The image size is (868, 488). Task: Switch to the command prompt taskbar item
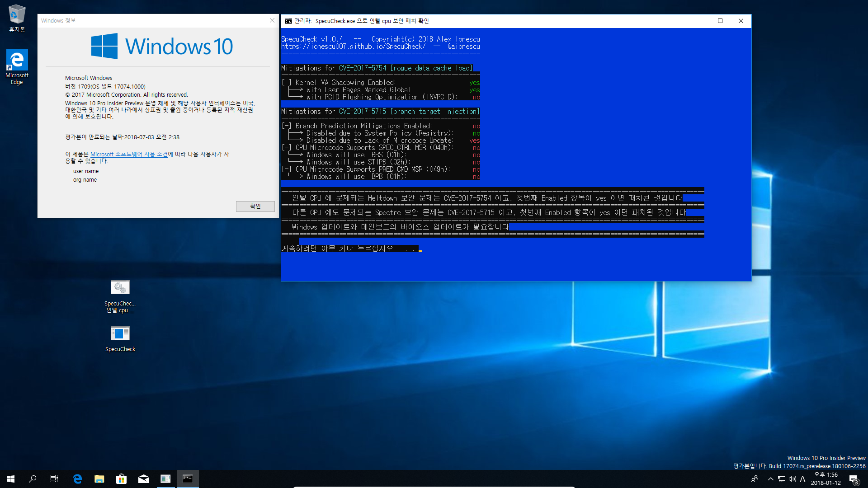tap(188, 479)
